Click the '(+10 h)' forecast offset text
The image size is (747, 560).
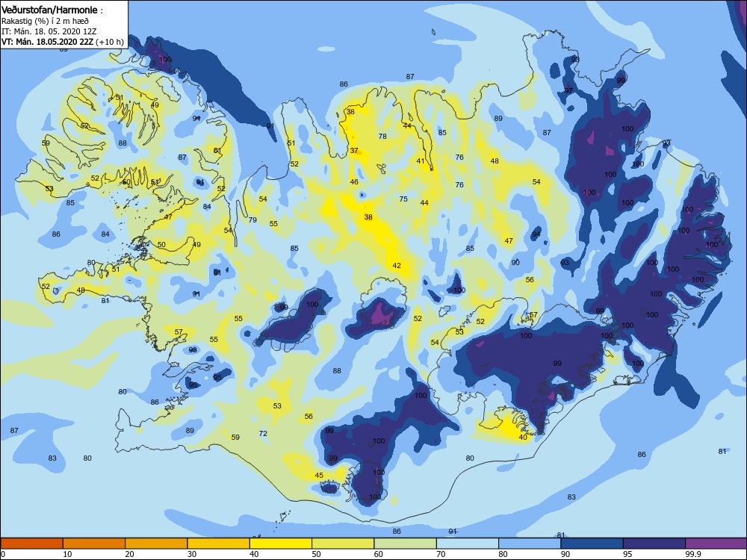110,42
